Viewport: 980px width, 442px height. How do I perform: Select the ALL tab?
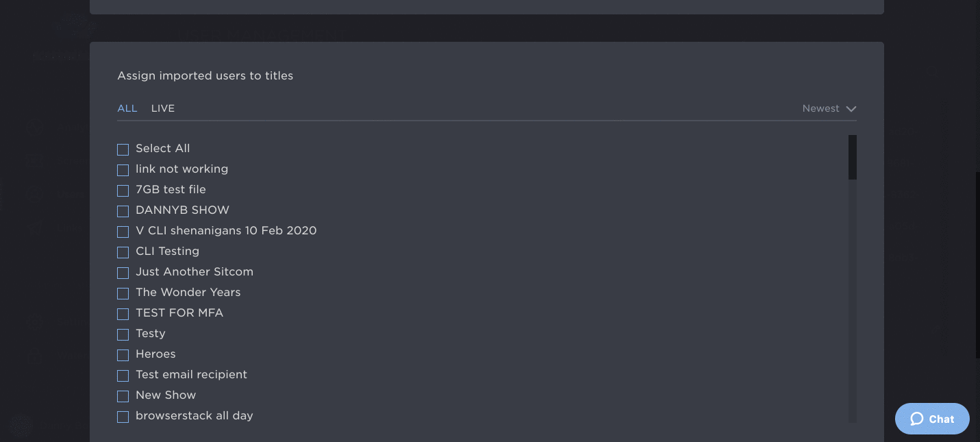pyautogui.click(x=127, y=108)
